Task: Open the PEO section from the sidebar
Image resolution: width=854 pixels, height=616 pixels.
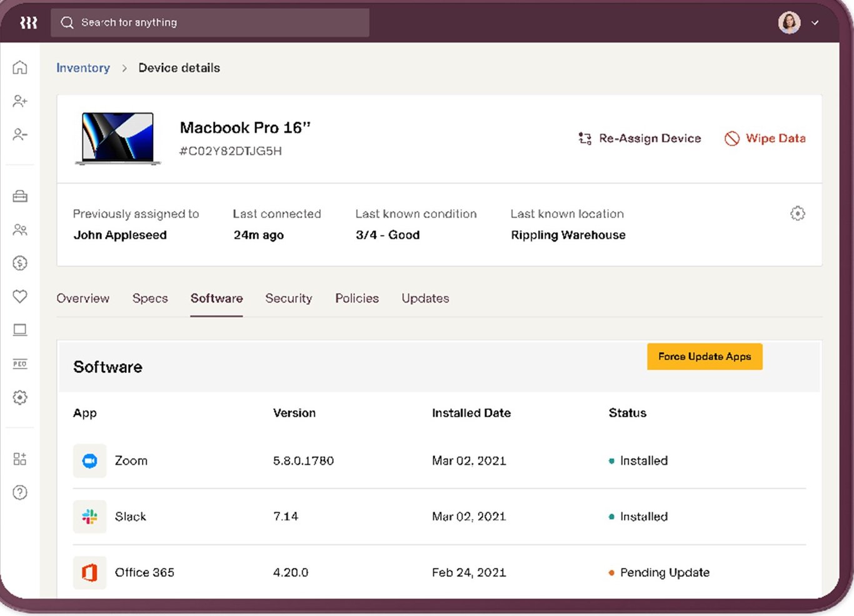Action: 19,364
